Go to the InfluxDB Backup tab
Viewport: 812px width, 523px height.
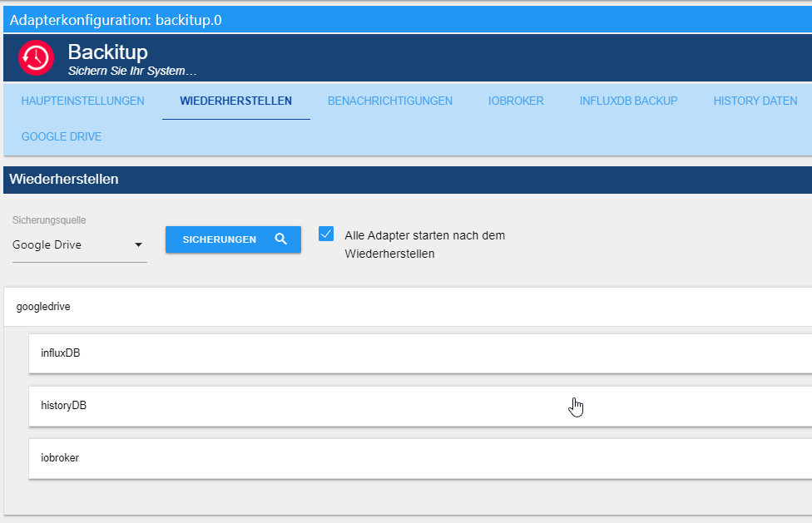[x=629, y=101]
